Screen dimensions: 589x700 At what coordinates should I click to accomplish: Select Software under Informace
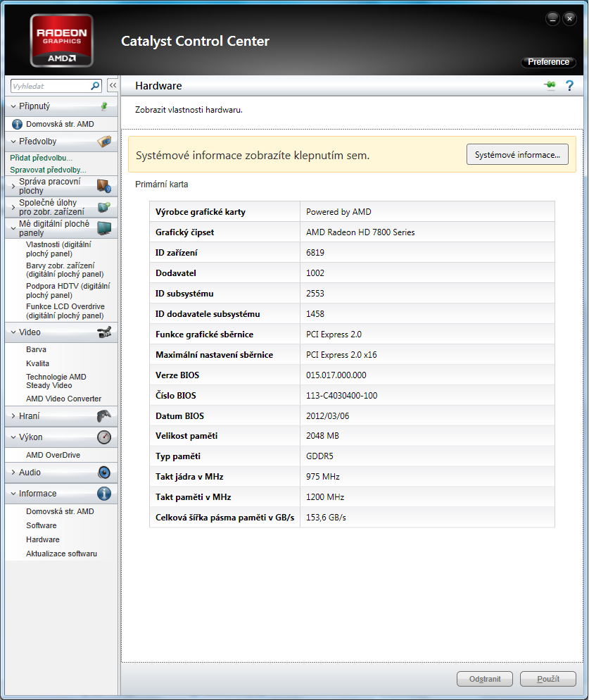[41, 525]
